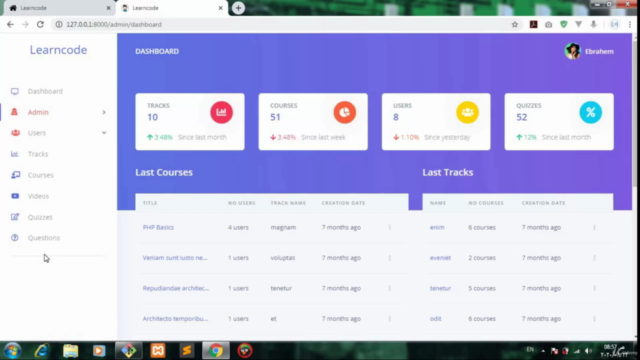The image size is (640, 360).
Task: Open XAMPP from the taskbar
Action: point(158,351)
